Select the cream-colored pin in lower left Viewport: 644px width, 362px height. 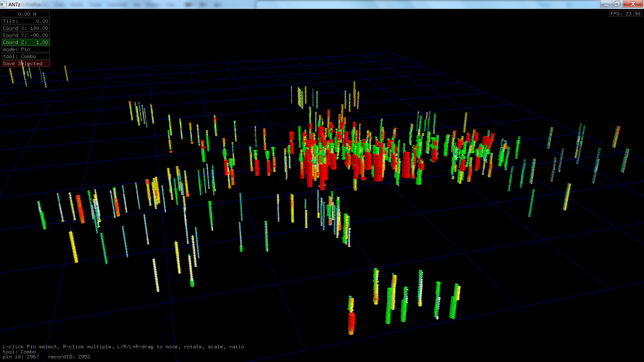tap(156, 275)
